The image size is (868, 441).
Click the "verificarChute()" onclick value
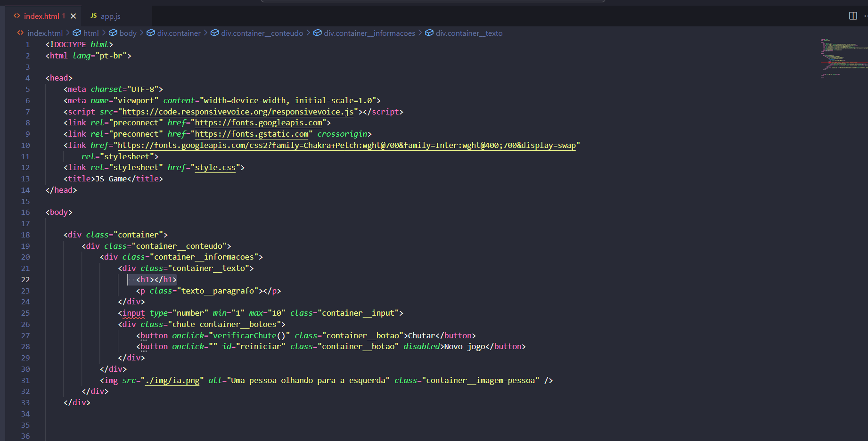point(249,336)
